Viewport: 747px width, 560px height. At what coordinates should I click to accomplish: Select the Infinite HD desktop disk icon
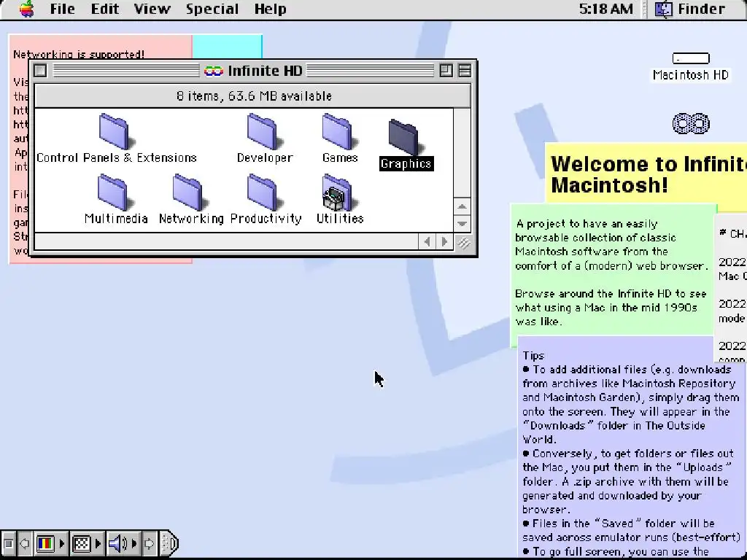click(691, 124)
